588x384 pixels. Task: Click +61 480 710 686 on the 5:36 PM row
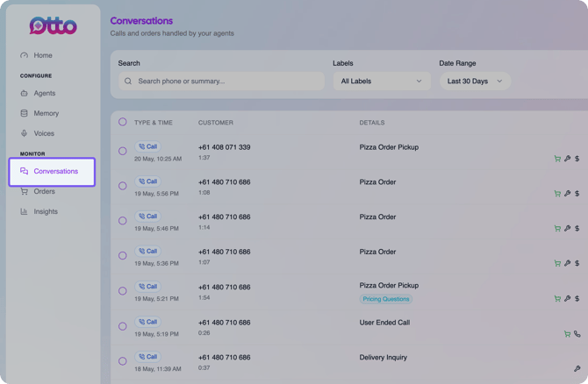point(225,252)
